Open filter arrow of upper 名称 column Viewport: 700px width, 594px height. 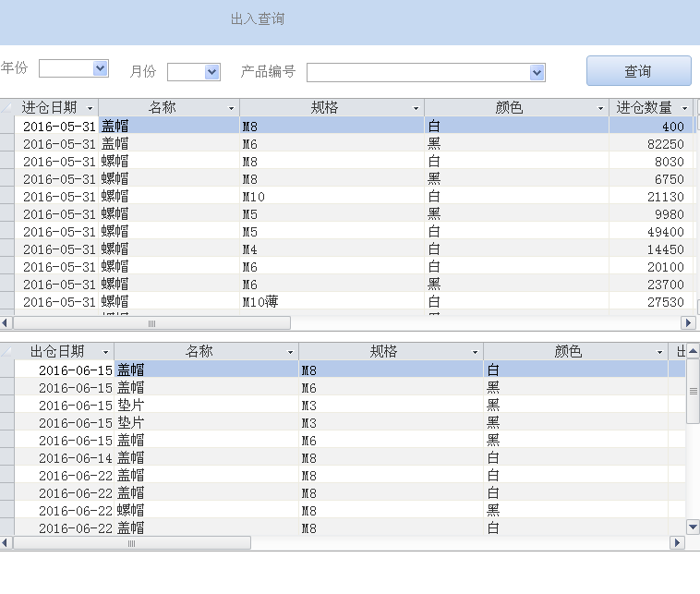pos(231,109)
